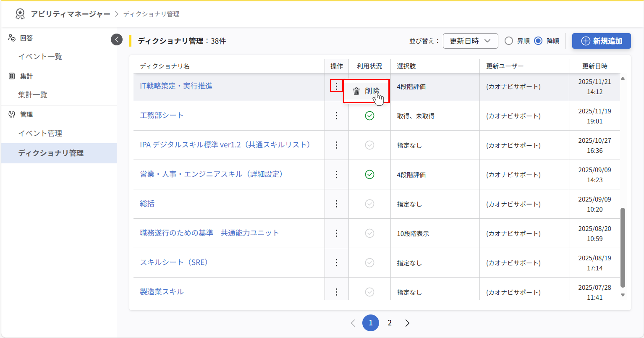
Task: Click the wrench icon beside 管理
Action: point(12,114)
